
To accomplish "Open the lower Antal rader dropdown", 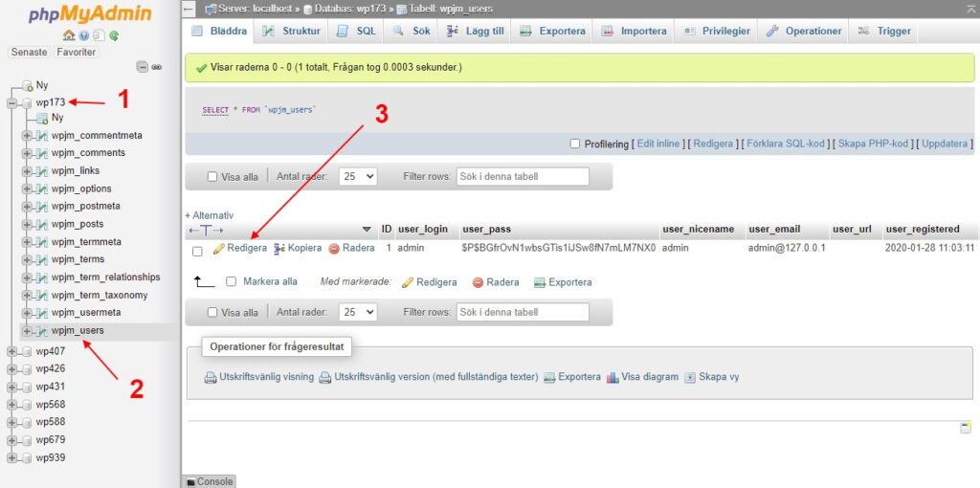I will coord(358,313).
